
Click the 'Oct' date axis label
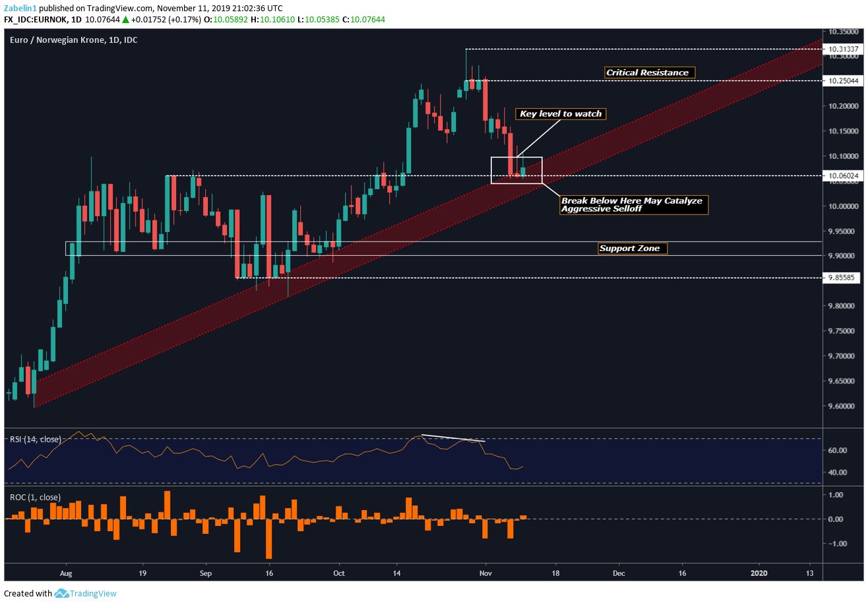(x=340, y=573)
